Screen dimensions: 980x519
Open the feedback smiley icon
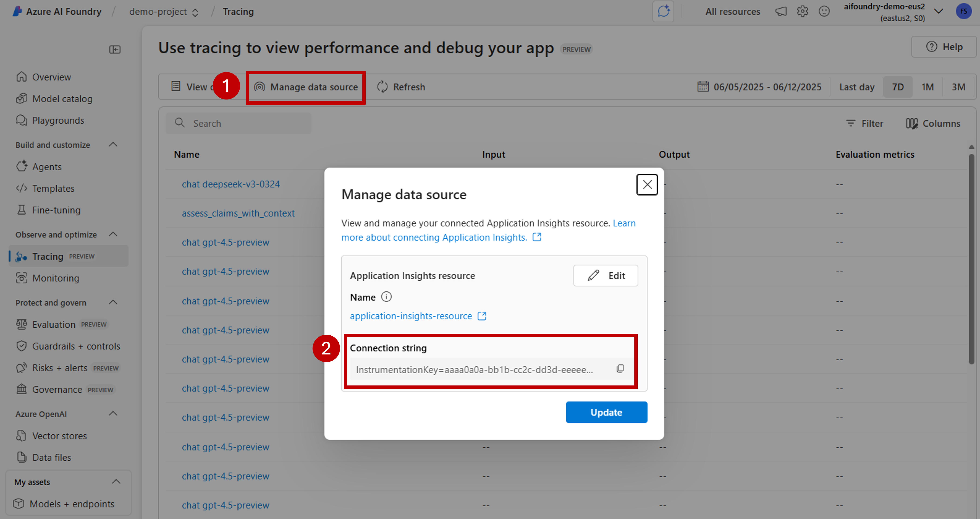[x=824, y=11]
